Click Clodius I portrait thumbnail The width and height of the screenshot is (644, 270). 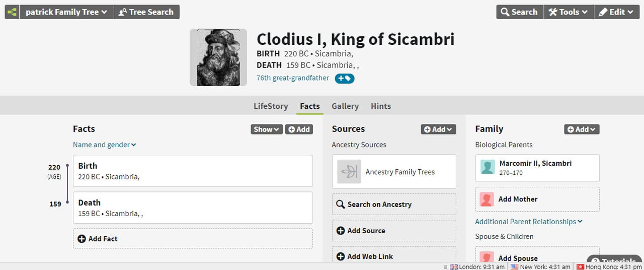coord(218,57)
